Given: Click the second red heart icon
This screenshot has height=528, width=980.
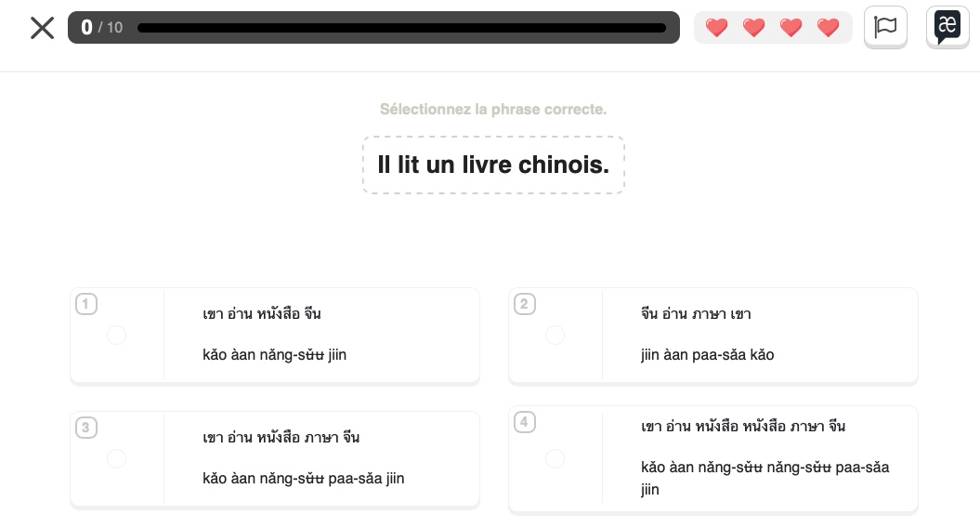Looking at the screenshot, I should [754, 28].
